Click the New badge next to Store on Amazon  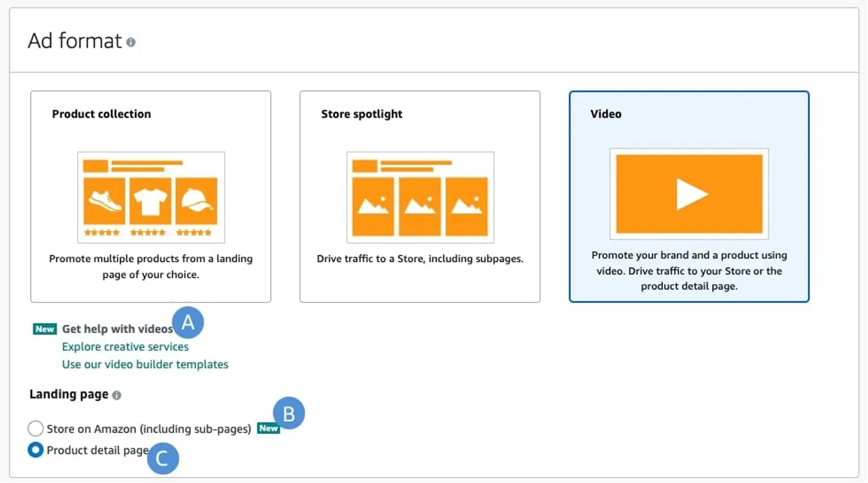[269, 428]
